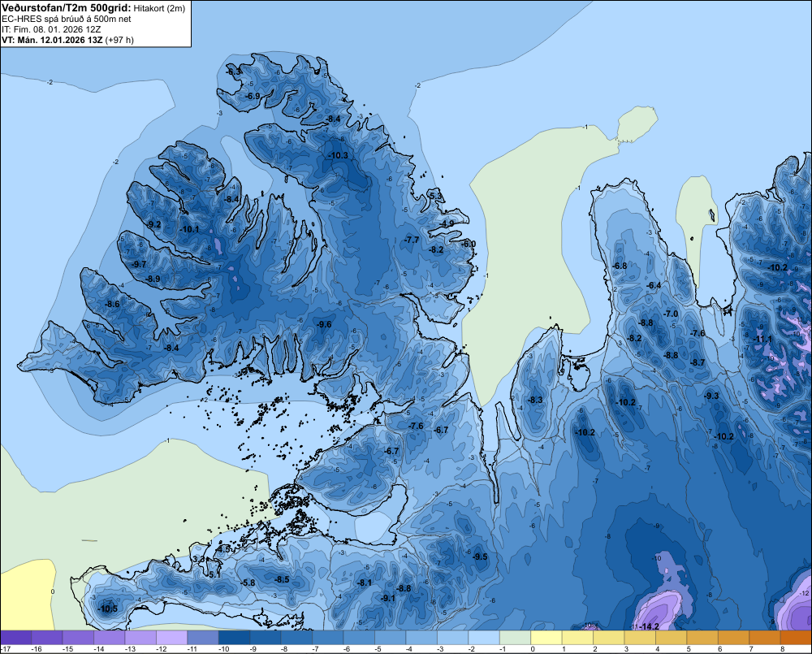
Task: Click legend swatch between 0 and 1
Action: [x=546, y=638]
